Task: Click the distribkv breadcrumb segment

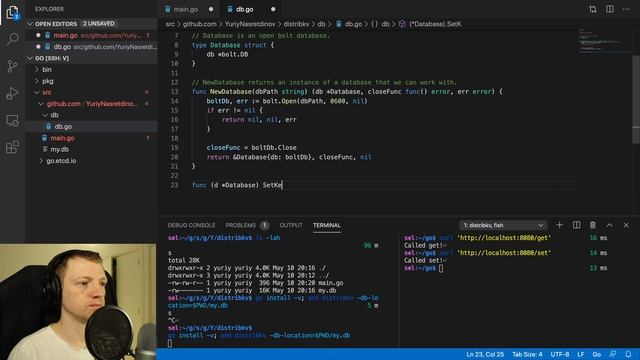Action: [x=296, y=24]
